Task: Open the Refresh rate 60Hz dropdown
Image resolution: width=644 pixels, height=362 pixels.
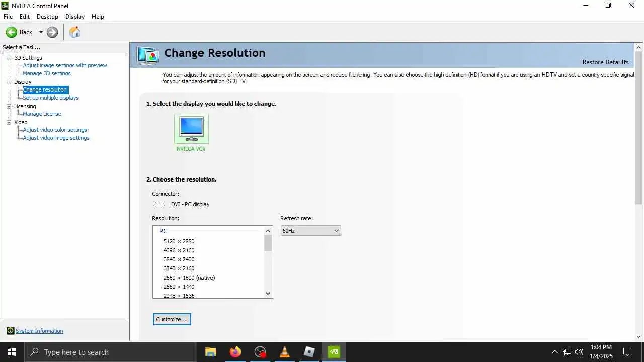Action: (310, 231)
